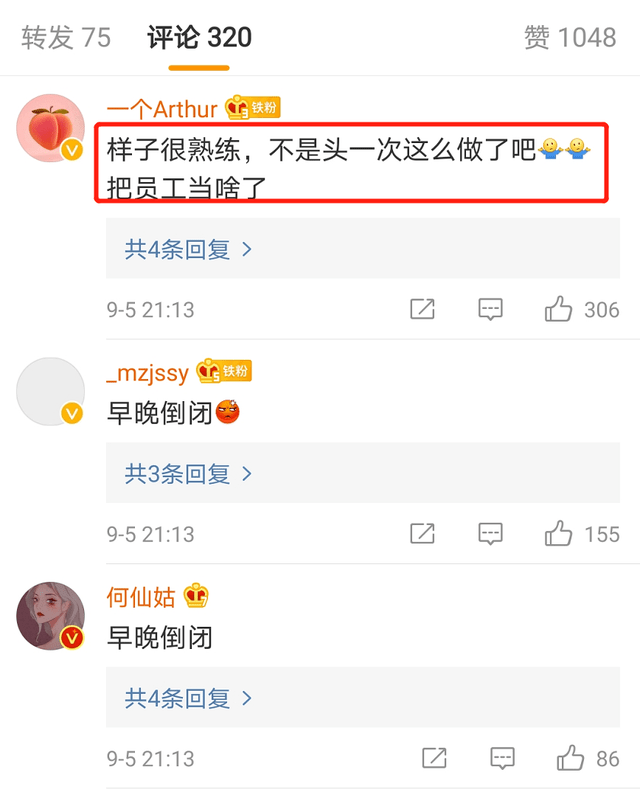
Task: Repost _mzjssy's comment via share icon
Action: coord(422,533)
